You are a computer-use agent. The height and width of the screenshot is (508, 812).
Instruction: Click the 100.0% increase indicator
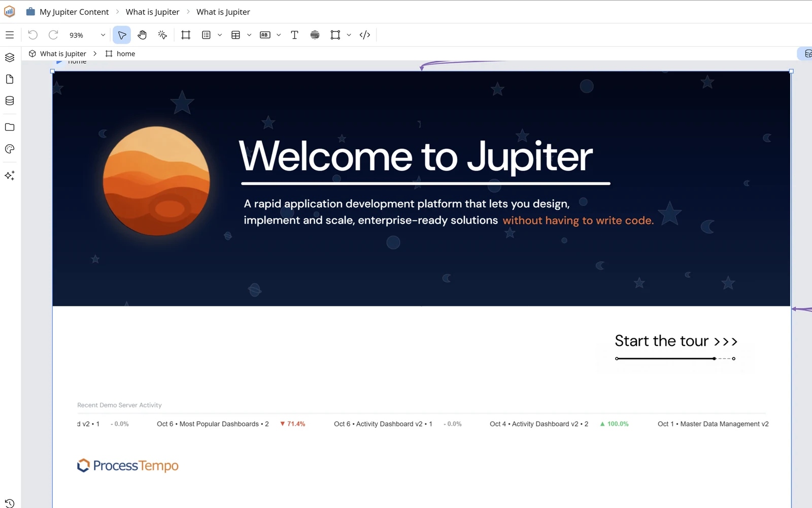coord(614,424)
